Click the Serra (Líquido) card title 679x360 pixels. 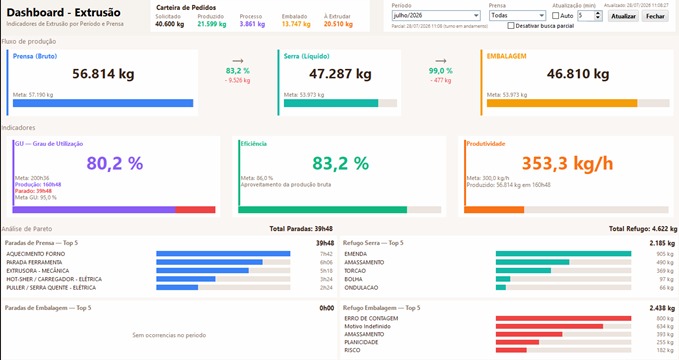(307, 56)
